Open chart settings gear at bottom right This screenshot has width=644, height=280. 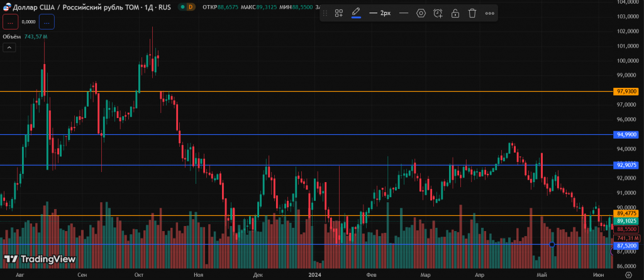pos(628,275)
